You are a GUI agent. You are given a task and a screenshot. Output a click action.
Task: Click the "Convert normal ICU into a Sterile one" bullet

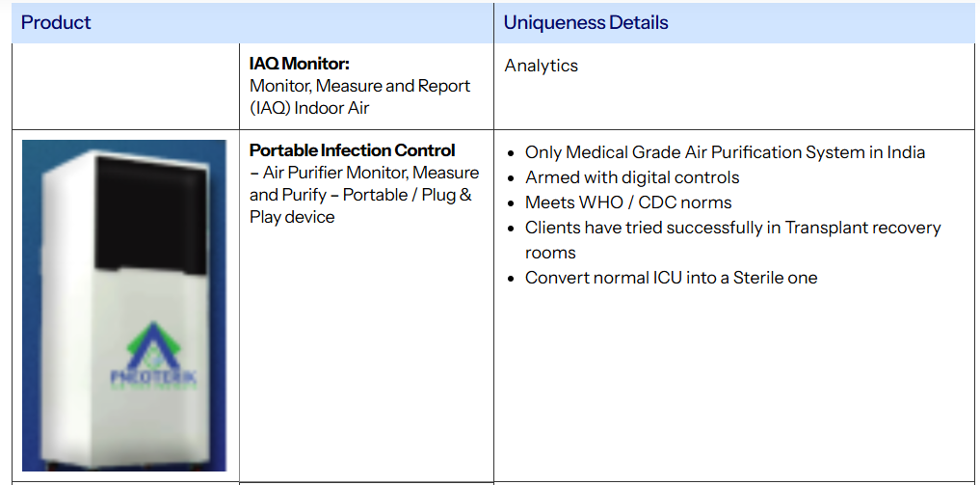(x=671, y=278)
